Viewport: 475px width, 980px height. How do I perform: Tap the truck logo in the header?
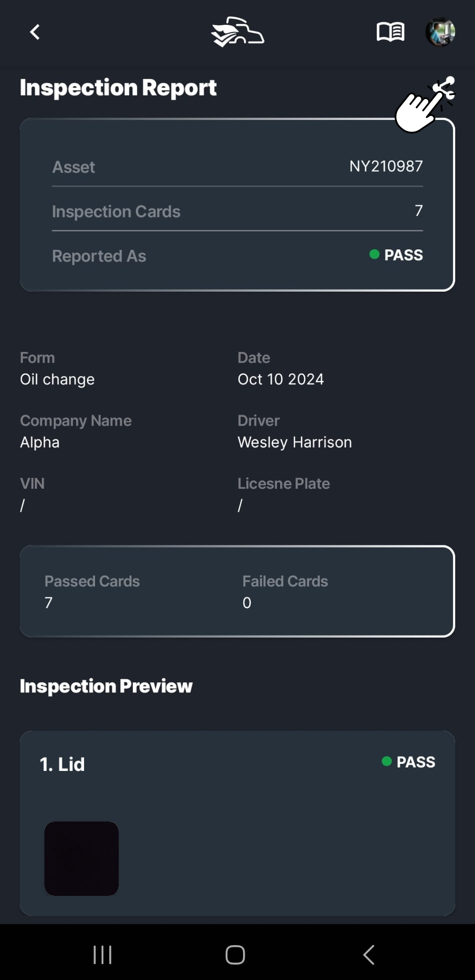tap(237, 32)
